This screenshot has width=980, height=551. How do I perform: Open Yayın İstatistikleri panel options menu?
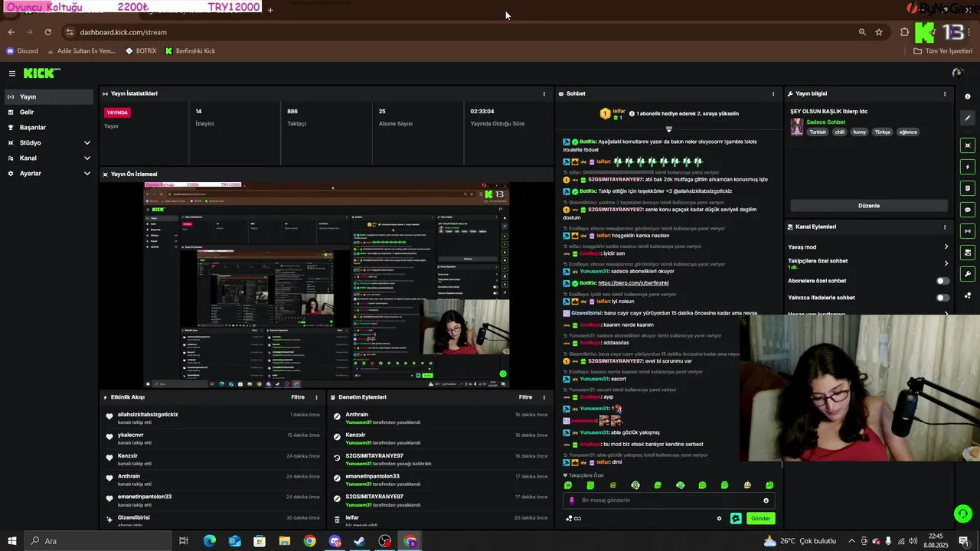coord(544,94)
